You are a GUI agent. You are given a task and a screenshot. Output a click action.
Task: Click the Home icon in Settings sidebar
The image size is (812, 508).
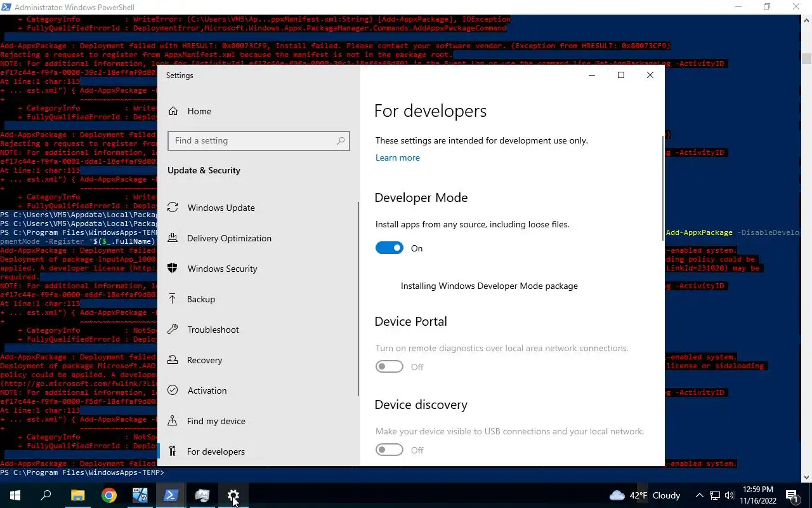tap(173, 111)
